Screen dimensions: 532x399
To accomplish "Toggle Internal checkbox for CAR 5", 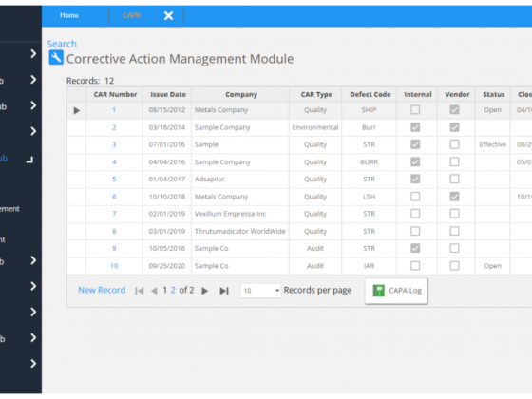I will tap(415, 179).
